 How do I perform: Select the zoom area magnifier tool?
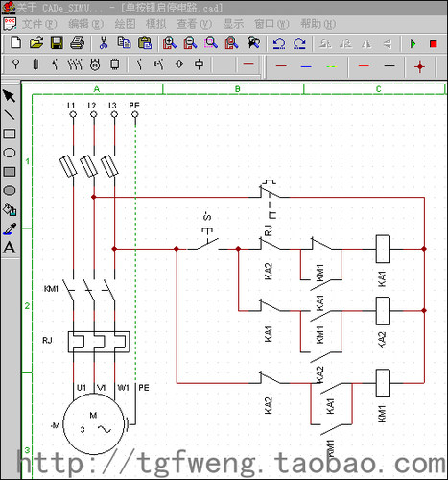(211, 43)
